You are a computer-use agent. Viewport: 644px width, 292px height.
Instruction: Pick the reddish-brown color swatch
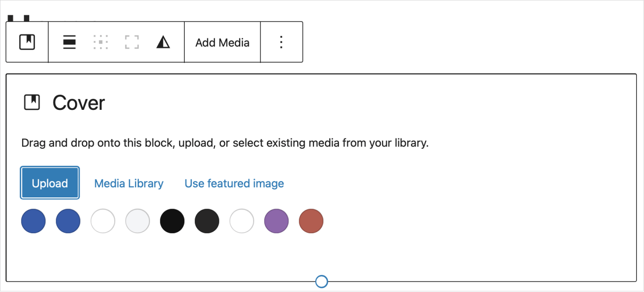coord(311,221)
